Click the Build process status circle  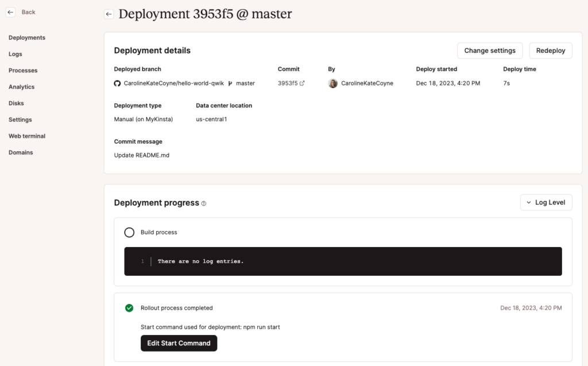129,233
